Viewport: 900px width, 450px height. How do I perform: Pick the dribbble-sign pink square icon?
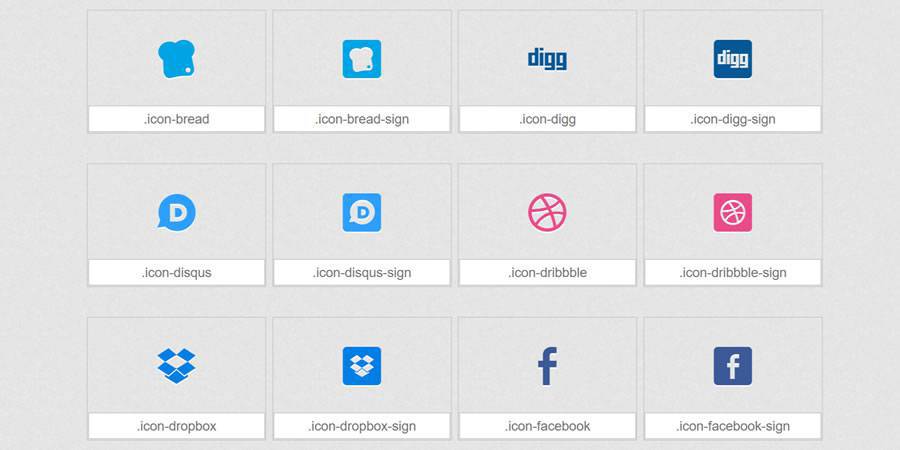coord(732,212)
